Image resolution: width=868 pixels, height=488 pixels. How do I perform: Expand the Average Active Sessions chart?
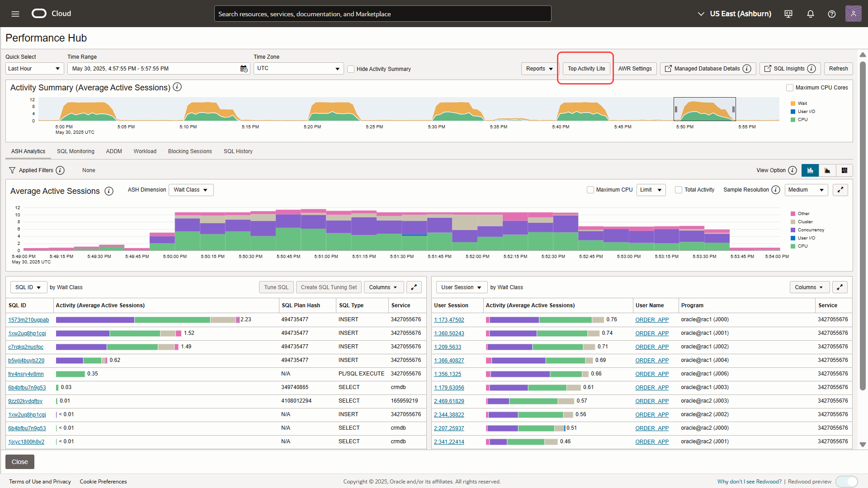click(x=840, y=190)
